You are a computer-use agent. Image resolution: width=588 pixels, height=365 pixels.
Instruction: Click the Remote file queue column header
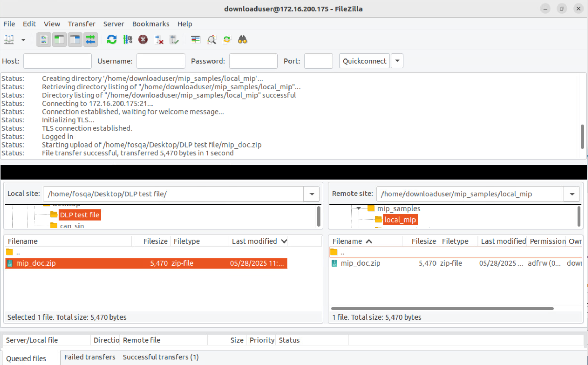click(164, 340)
